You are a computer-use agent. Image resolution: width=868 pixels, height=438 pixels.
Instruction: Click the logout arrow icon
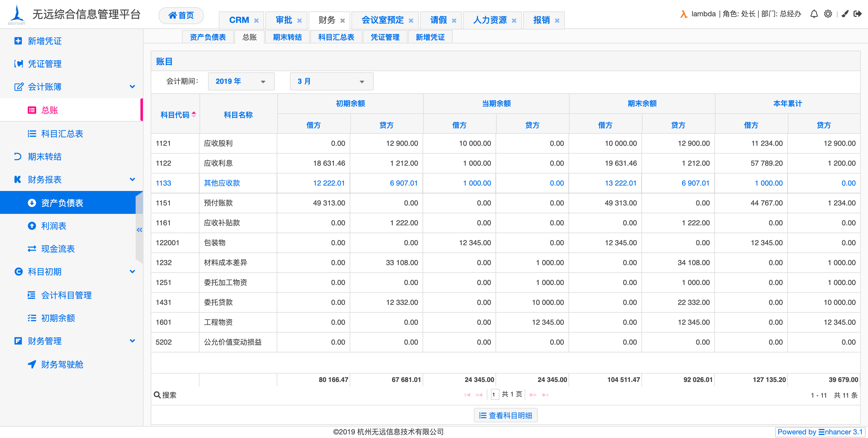857,14
